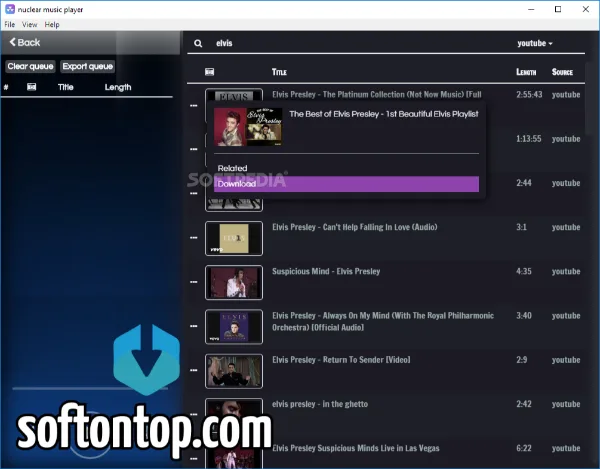Viewport: 600px width, 469px height.
Task: Click the Clear queue button
Action: point(30,66)
